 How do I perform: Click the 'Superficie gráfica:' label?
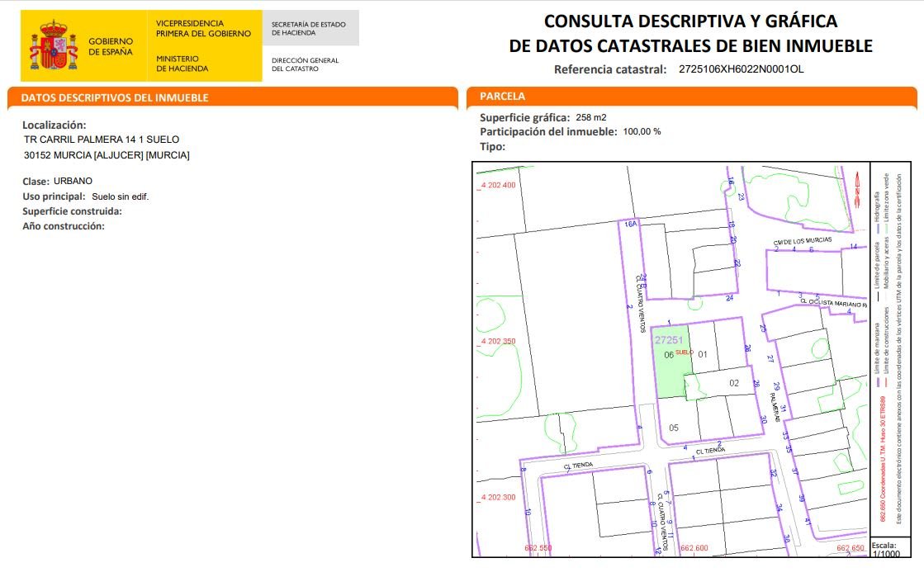(x=525, y=117)
